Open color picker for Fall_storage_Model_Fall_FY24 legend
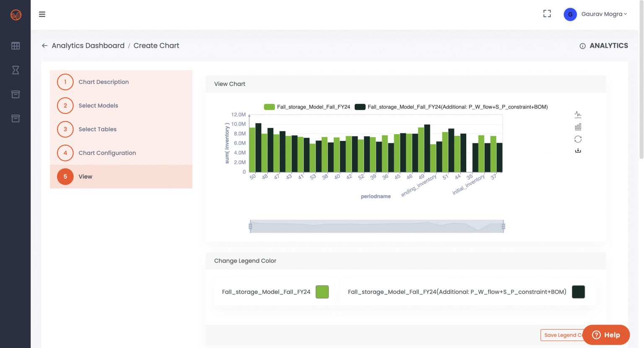The height and width of the screenshot is (348, 644). (x=322, y=292)
